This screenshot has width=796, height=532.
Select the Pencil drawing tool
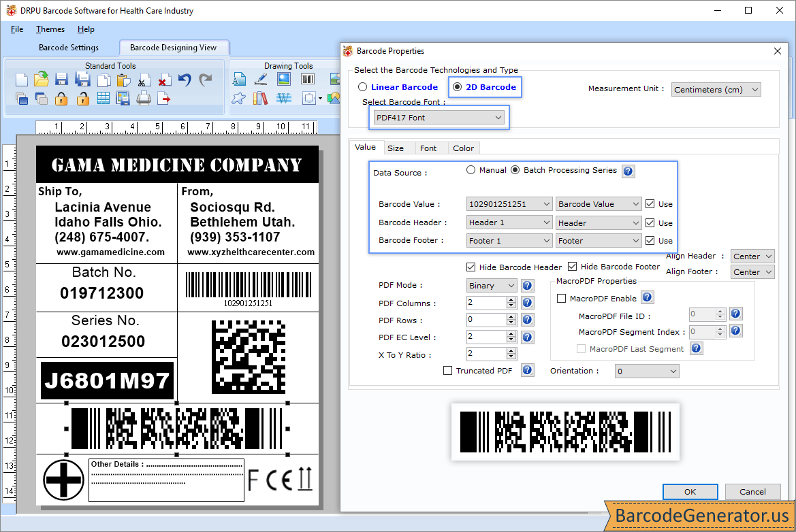tap(261, 79)
